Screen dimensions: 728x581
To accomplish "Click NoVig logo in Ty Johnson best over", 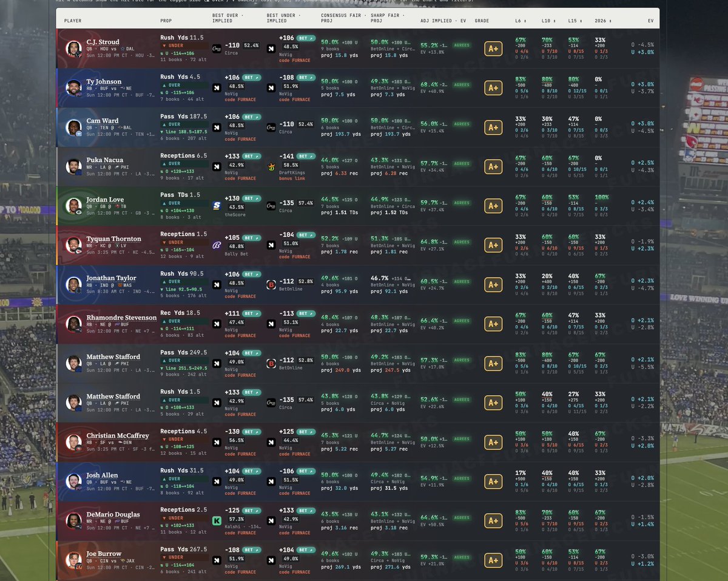I will click(217, 88).
